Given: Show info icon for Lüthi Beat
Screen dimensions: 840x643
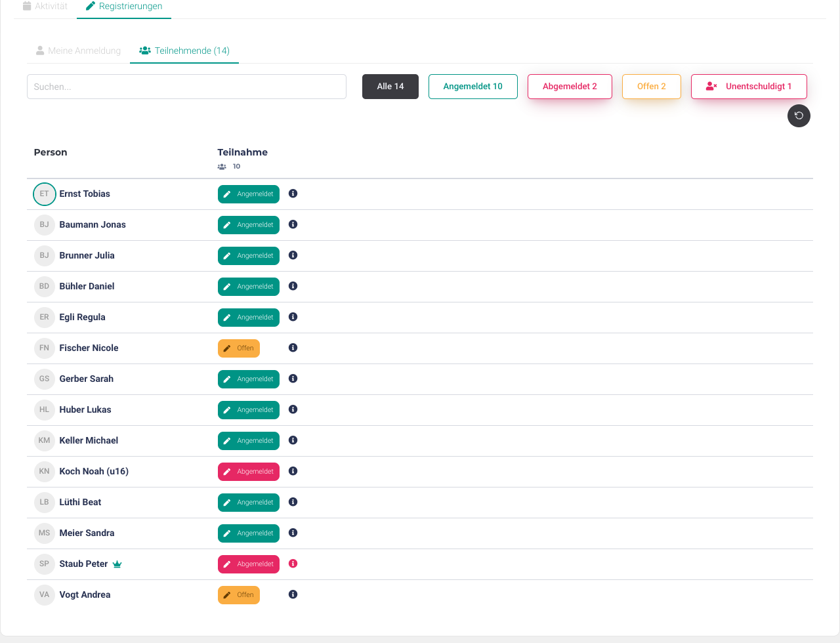Looking at the screenshot, I should click(293, 502).
